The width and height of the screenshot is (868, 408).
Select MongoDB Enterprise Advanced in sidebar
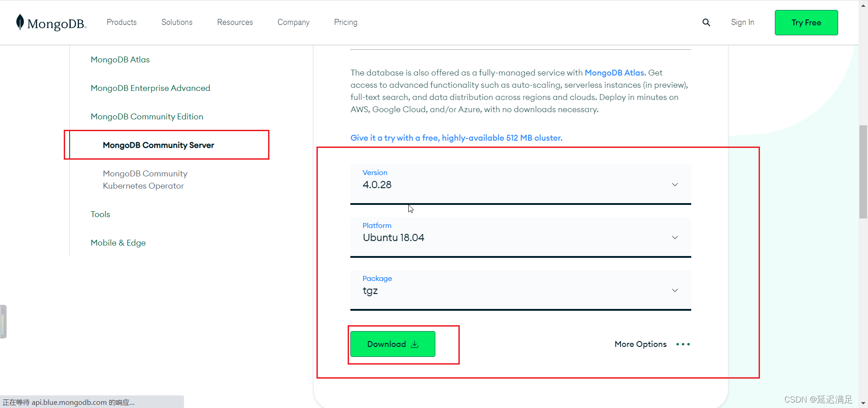click(x=151, y=88)
